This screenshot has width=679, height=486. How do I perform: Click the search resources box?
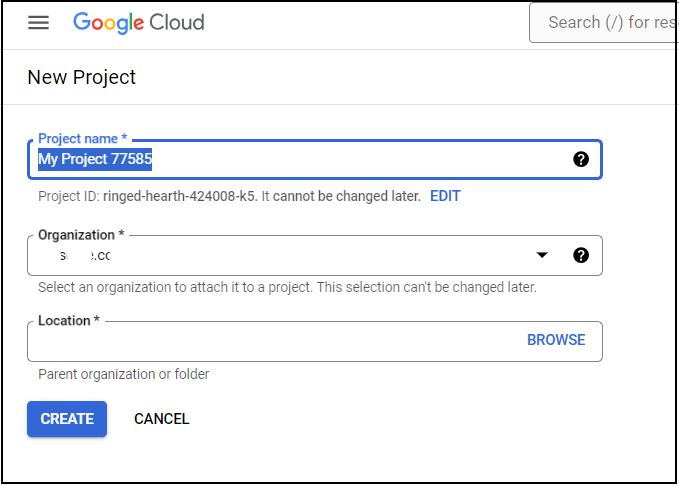(604, 23)
